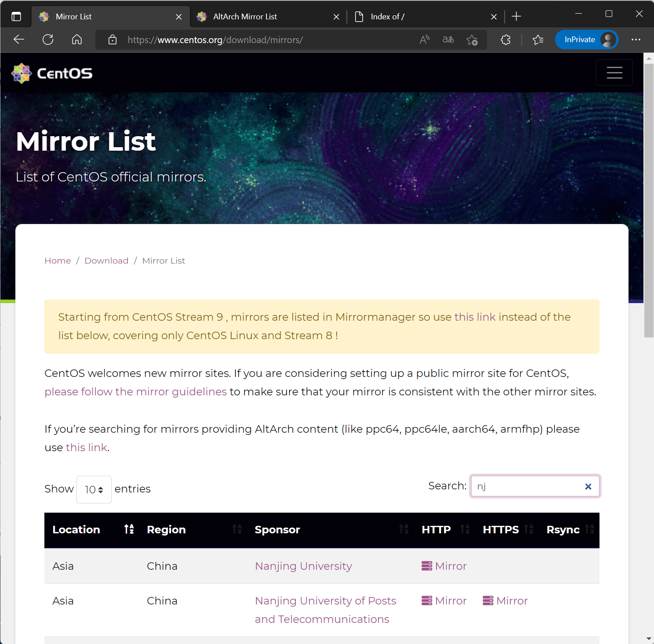Open the Show entries count dropdown
This screenshot has height=644, width=654.
(94, 489)
